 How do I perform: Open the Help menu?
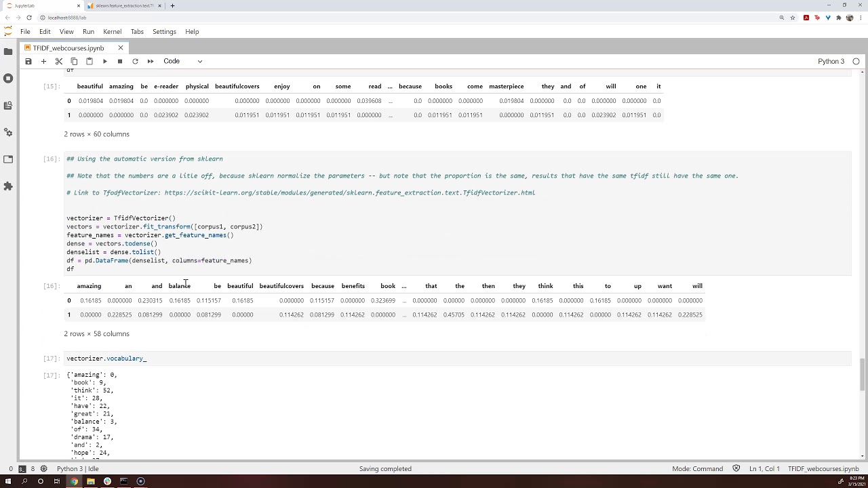point(192,31)
